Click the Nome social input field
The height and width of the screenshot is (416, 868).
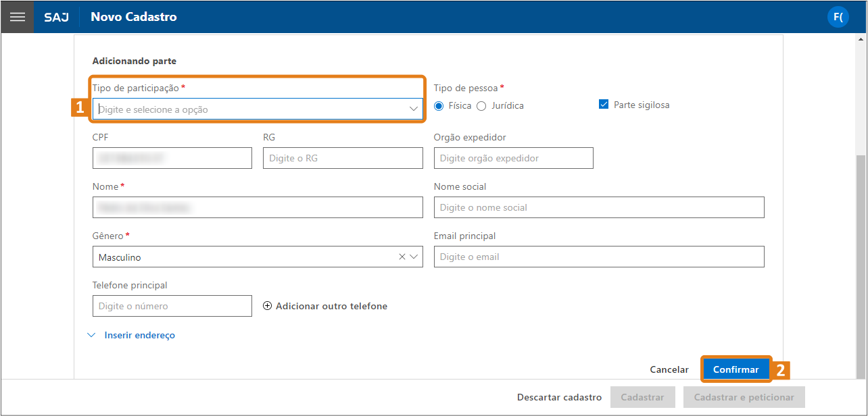coord(598,207)
